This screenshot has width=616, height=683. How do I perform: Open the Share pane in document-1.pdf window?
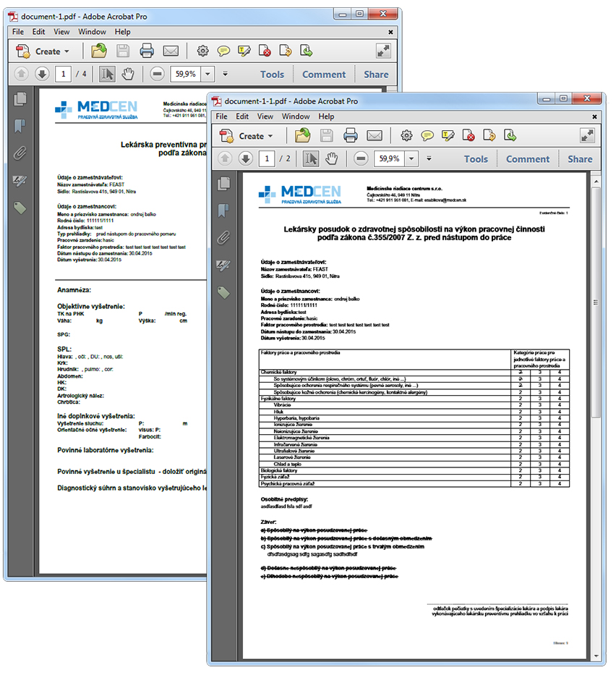(376, 75)
